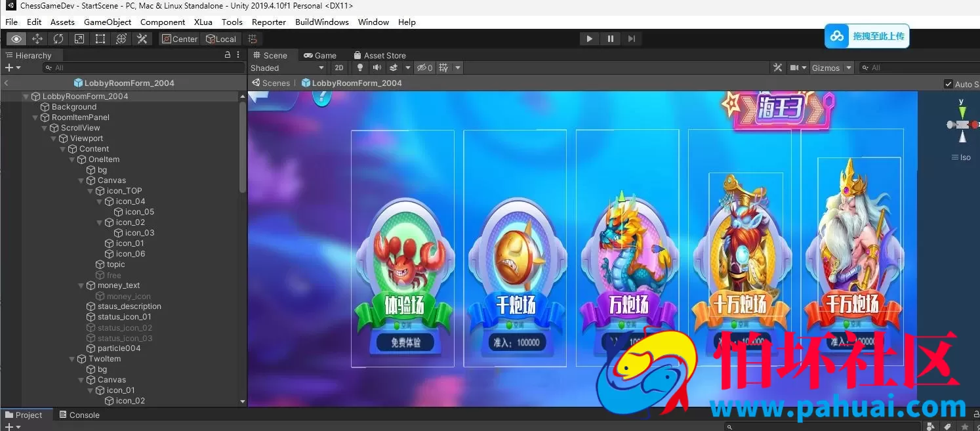Switch to the Game tab

tap(319, 56)
